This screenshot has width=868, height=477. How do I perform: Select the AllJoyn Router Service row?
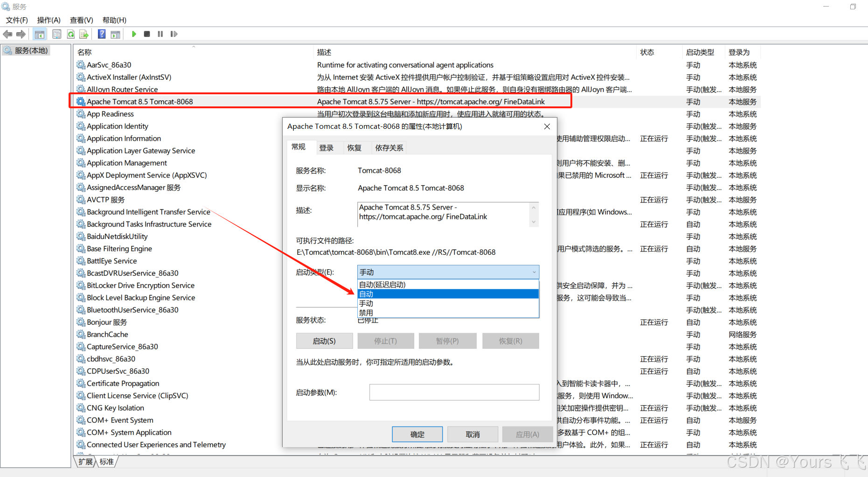coord(417,90)
